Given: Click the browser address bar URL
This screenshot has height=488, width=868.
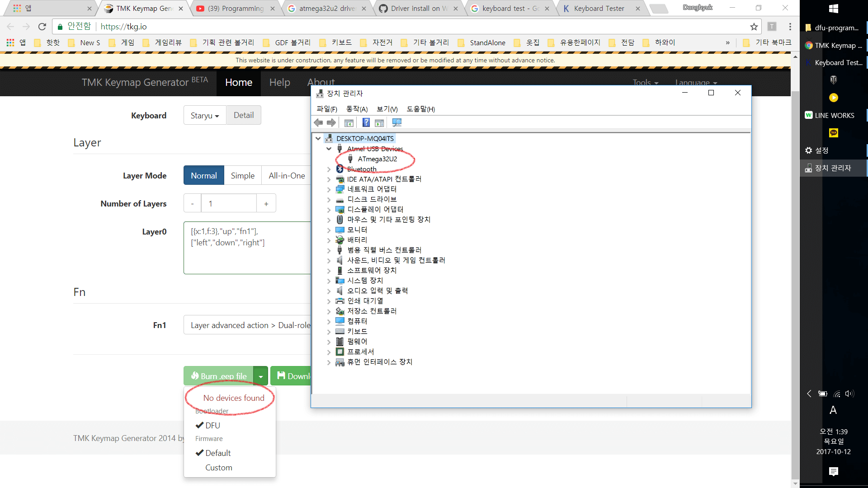Looking at the screenshot, I should [123, 27].
